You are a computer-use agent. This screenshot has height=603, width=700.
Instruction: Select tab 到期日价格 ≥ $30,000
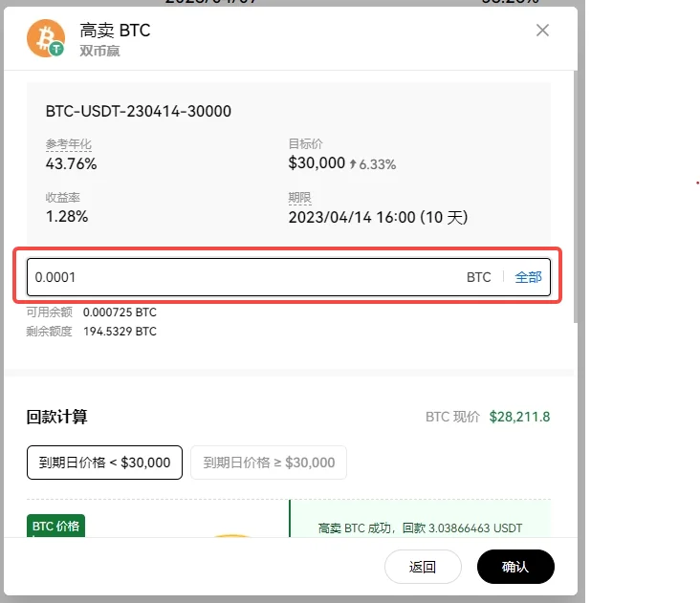(x=269, y=463)
